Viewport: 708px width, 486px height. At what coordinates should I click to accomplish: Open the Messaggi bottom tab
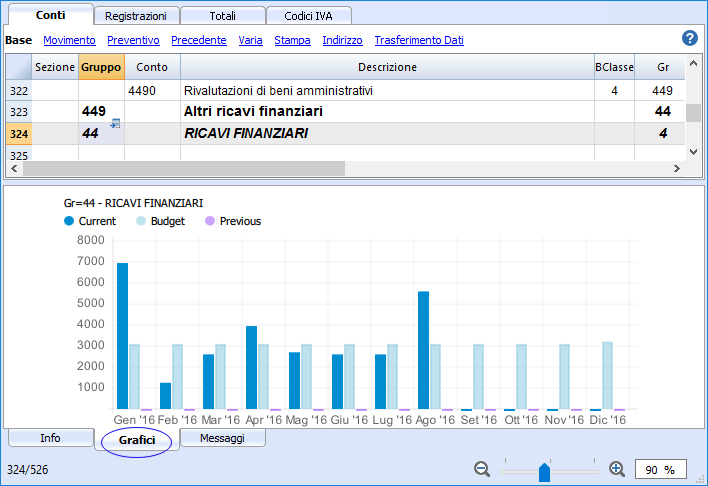[222, 438]
